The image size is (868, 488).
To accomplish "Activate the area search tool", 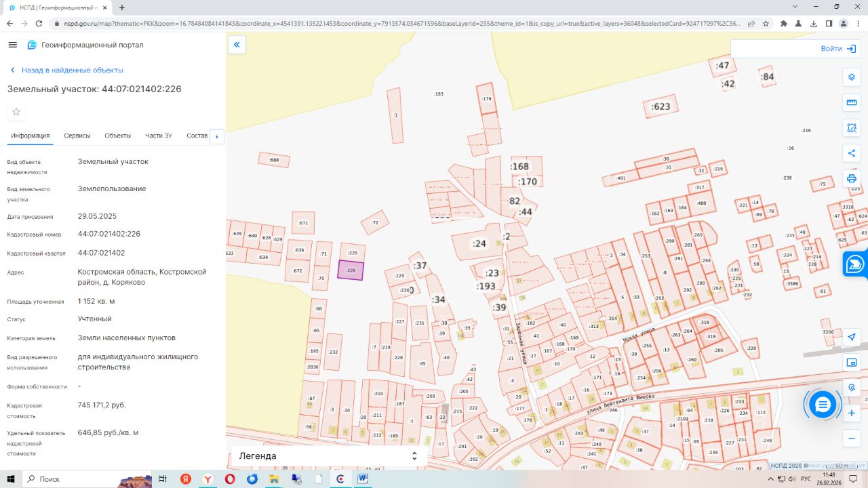I will pyautogui.click(x=852, y=128).
